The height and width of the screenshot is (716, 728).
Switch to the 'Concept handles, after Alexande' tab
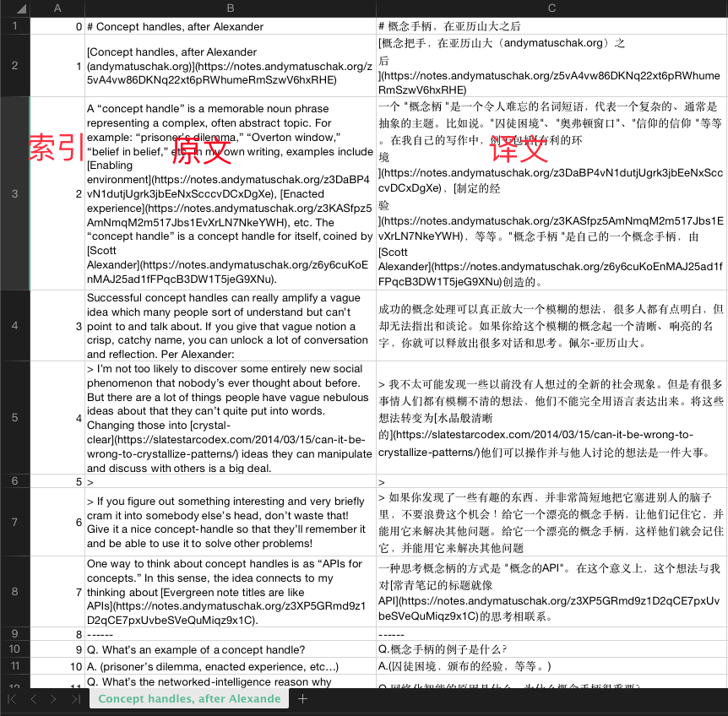click(189, 698)
